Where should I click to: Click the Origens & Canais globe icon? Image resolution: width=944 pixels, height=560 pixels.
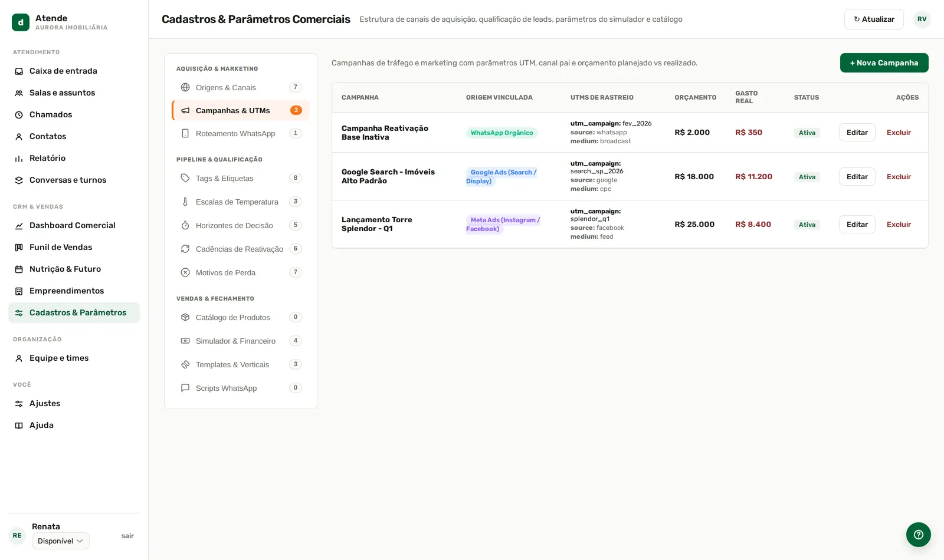click(x=185, y=87)
